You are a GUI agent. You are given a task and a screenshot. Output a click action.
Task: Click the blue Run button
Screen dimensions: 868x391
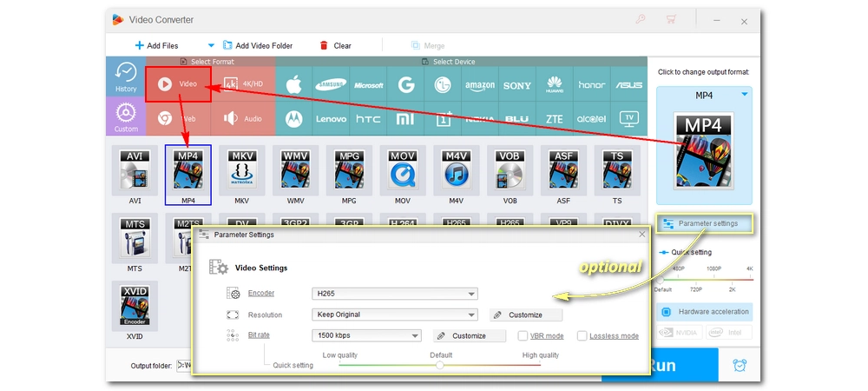pos(660,365)
